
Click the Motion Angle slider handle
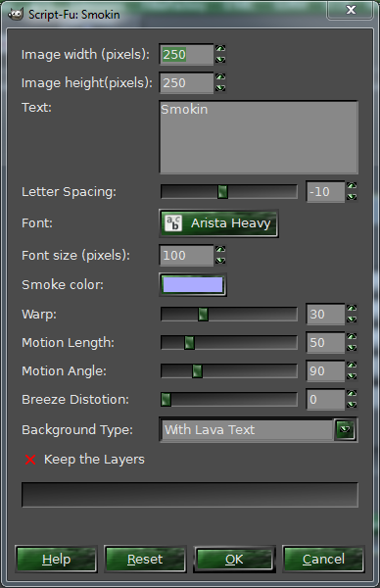(197, 371)
